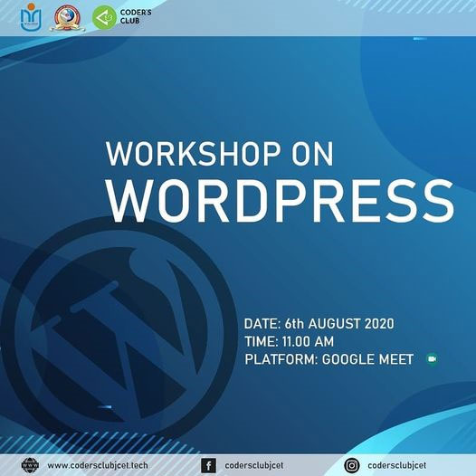This screenshot has height=476, width=476.
Task: Click the round college emblem logo
Action: (x=67, y=18)
